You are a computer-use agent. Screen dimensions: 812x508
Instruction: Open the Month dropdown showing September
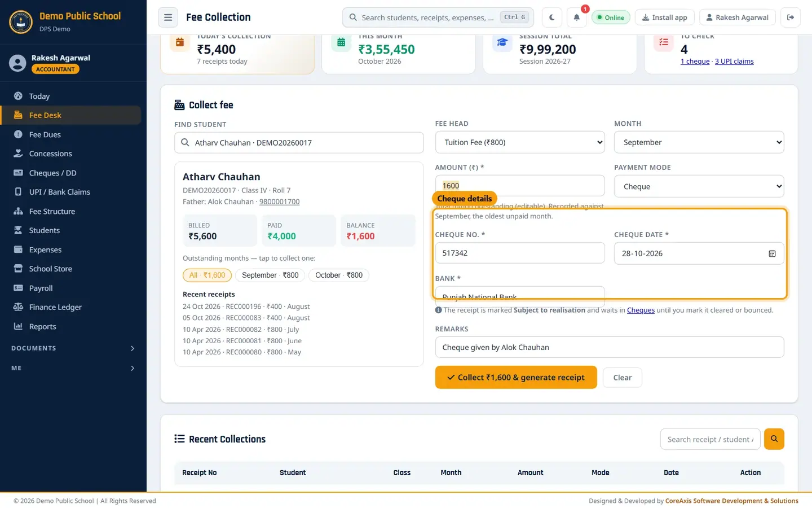tap(699, 142)
